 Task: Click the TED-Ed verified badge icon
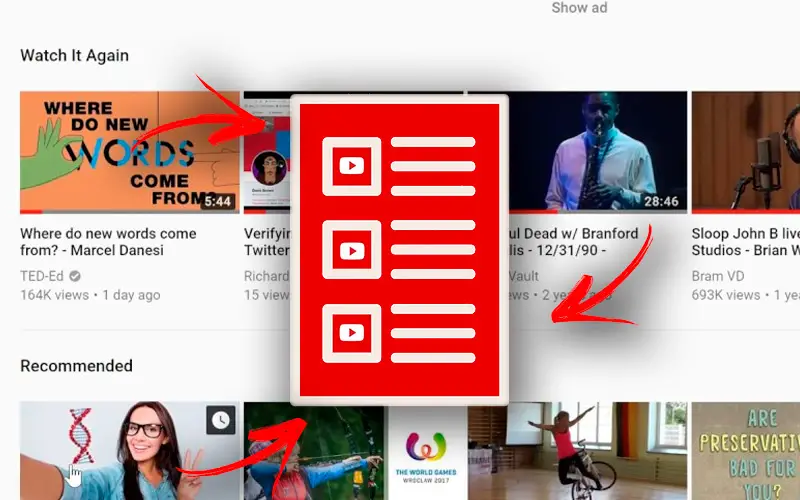(75, 276)
